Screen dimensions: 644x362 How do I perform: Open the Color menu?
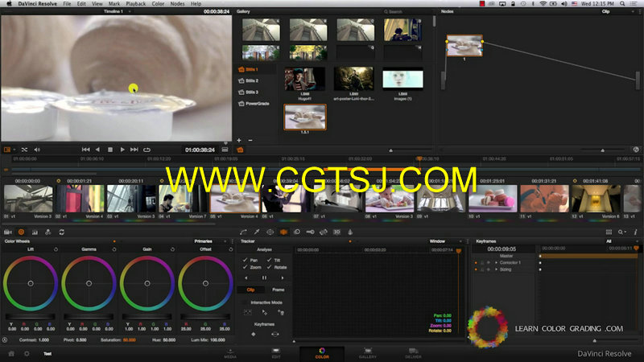[158, 4]
